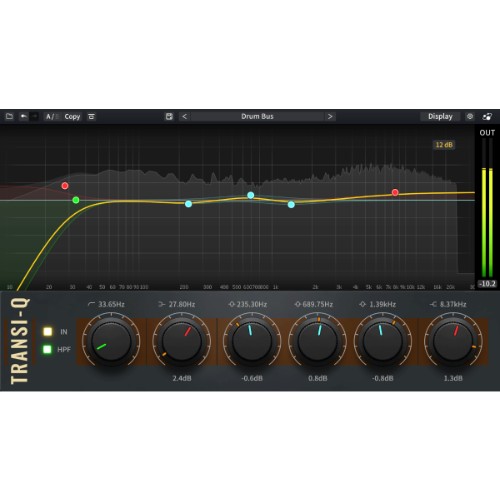Click the low-shelf shape icon beside 27.80Hz
500x500 pixels.
point(162,304)
